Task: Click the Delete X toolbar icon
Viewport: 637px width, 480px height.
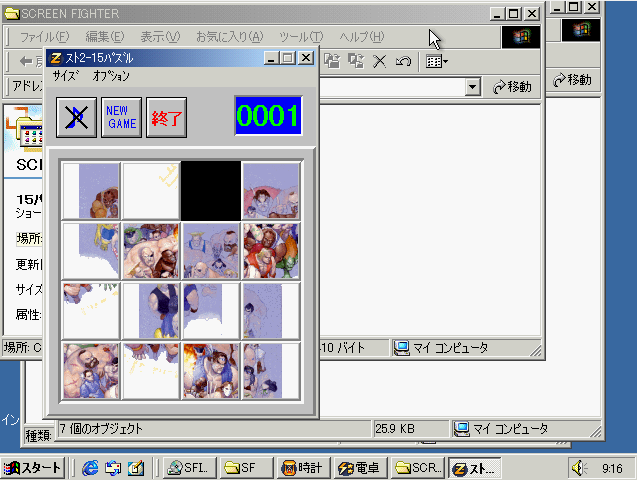Action: [x=379, y=62]
